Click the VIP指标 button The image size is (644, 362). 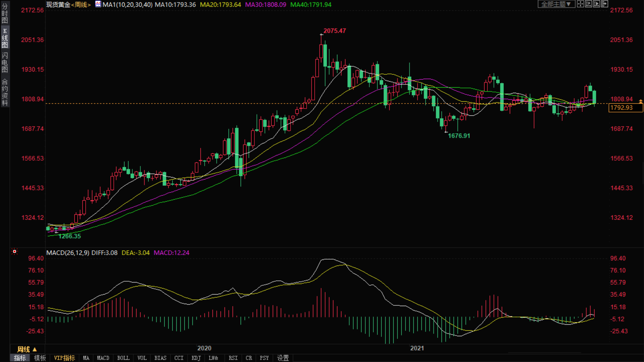[64, 358]
